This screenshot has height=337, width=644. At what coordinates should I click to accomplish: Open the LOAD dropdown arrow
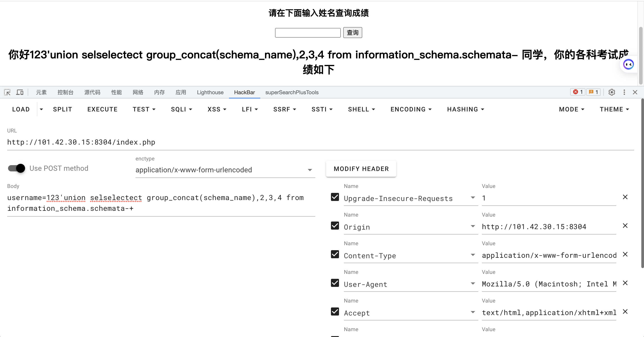click(x=41, y=109)
